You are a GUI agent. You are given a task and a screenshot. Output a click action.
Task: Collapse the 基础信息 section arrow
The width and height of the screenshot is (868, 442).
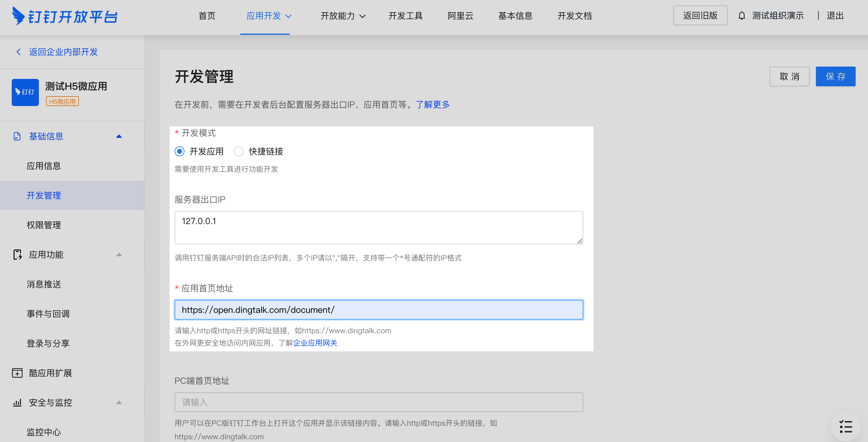[x=119, y=136]
